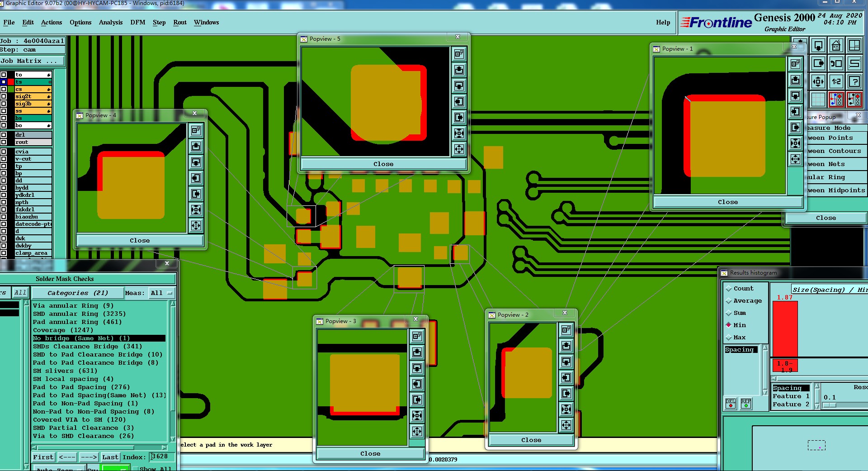Click the red color swatch of layer ts
Screen dimensions: 868x471
11,82
